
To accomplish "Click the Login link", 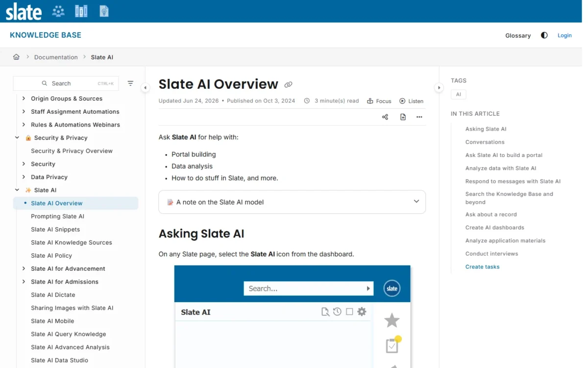I will (x=564, y=35).
